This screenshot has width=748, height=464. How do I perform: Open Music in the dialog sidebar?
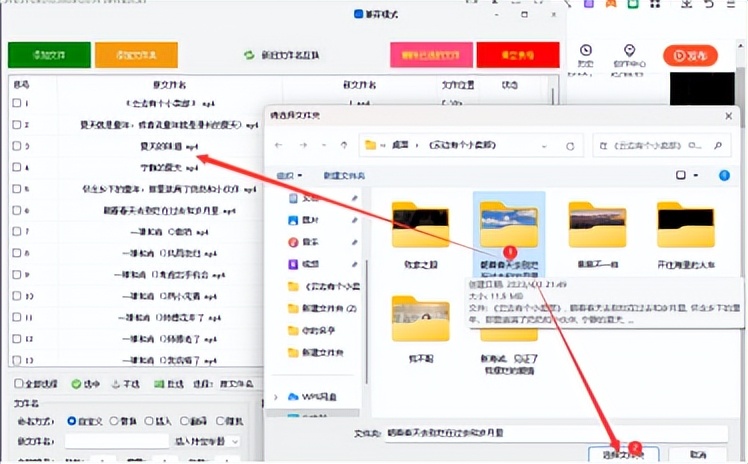pyautogui.click(x=304, y=242)
